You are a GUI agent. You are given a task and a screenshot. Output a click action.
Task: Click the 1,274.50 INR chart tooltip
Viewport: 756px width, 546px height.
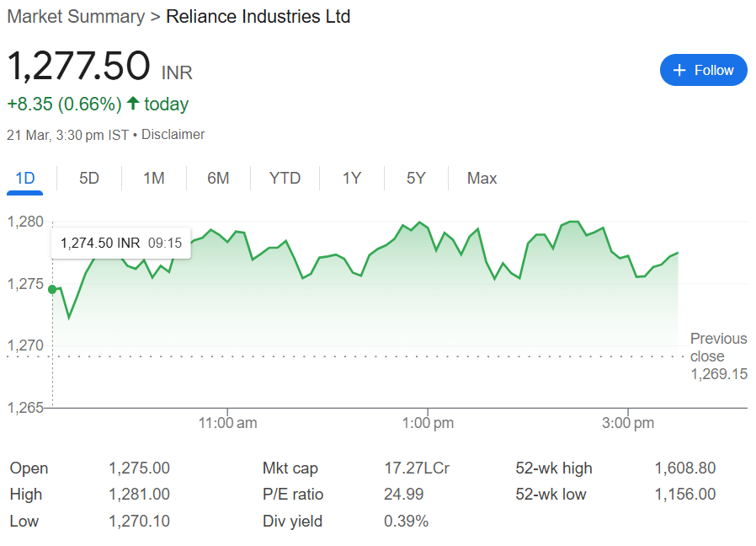121,243
